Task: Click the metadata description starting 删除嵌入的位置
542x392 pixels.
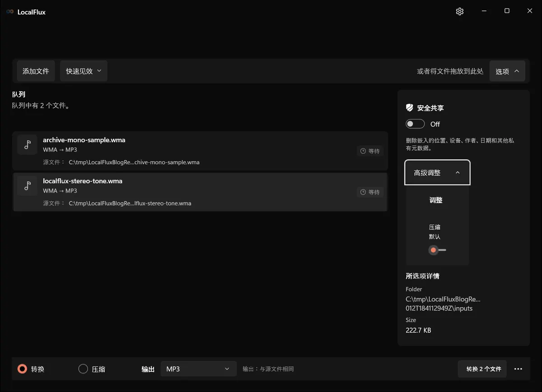Action: (x=460, y=144)
